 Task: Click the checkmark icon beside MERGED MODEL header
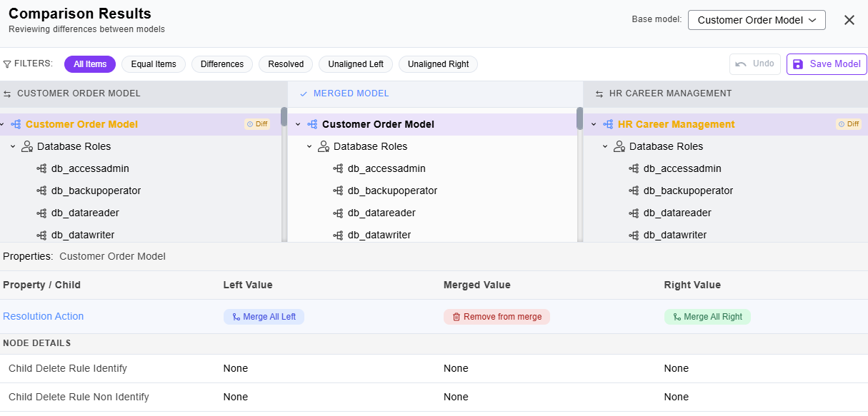tap(304, 93)
